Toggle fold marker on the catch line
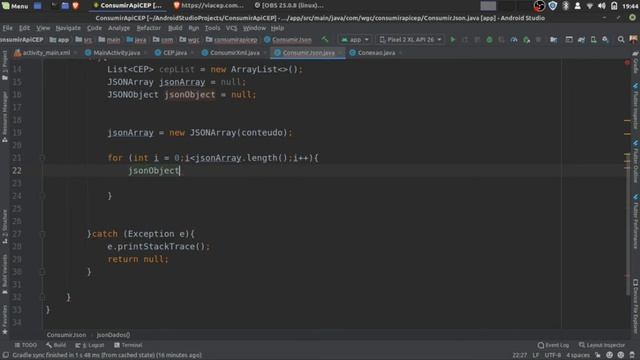 click(42, 234)
